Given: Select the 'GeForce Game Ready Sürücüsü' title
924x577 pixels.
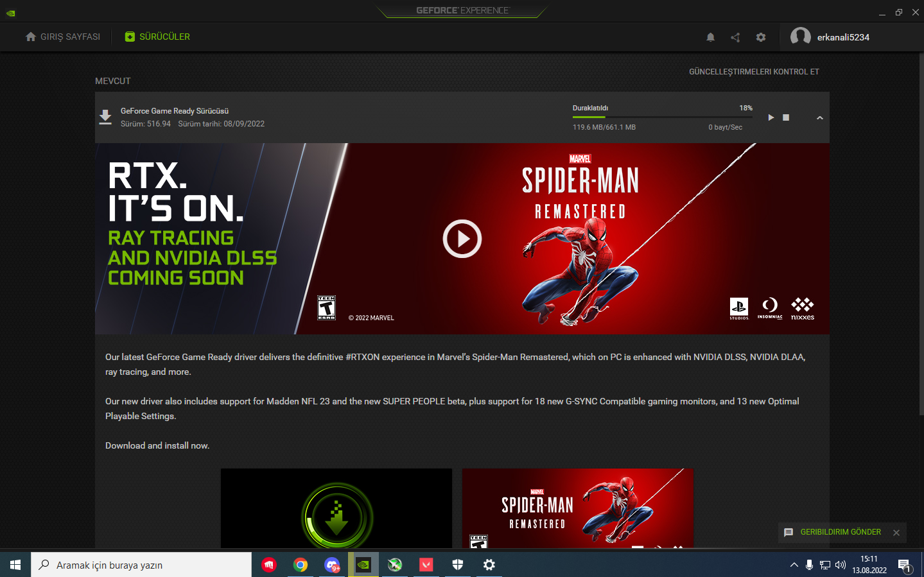Looking at the screenshot, I should click(x=175, y=111).
